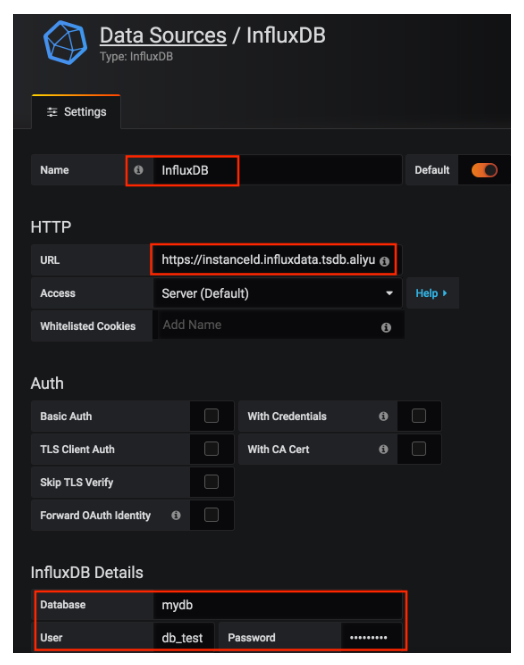
Task: Click the info icon beside Name field
Action: point(138,170)
